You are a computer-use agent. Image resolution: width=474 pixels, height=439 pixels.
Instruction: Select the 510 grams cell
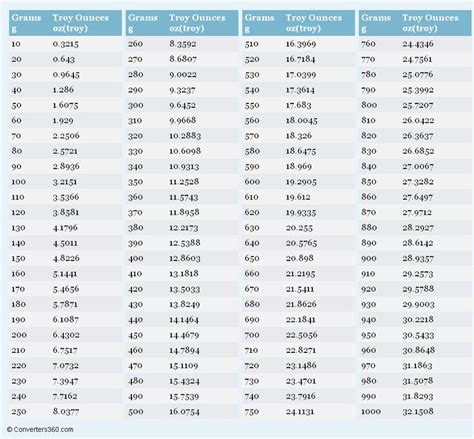click(x=252, y=44)
